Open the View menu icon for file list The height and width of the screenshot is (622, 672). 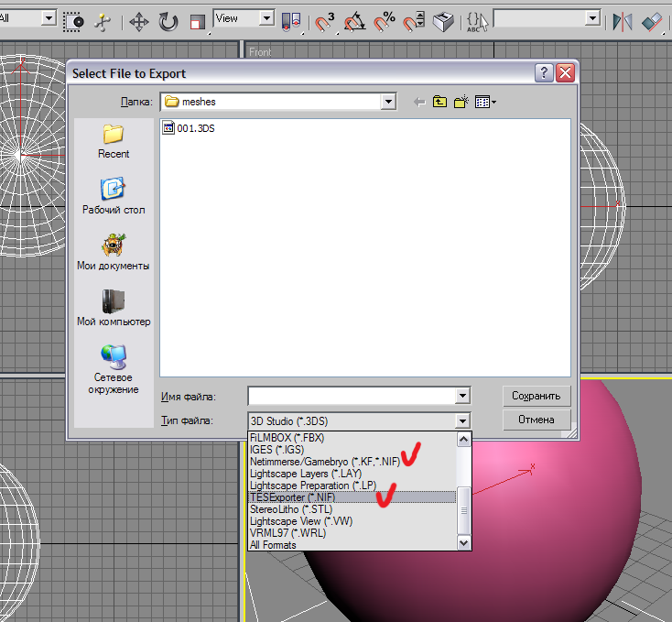click(485, 102)
